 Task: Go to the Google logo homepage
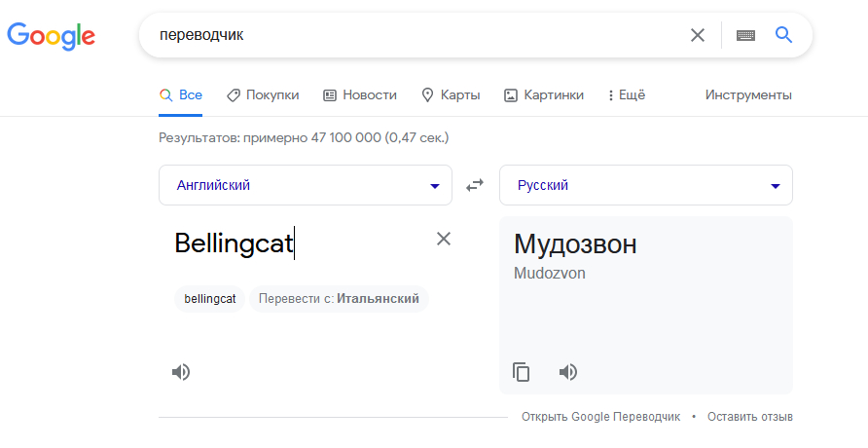pyautogui.click(x=51, y=37)
